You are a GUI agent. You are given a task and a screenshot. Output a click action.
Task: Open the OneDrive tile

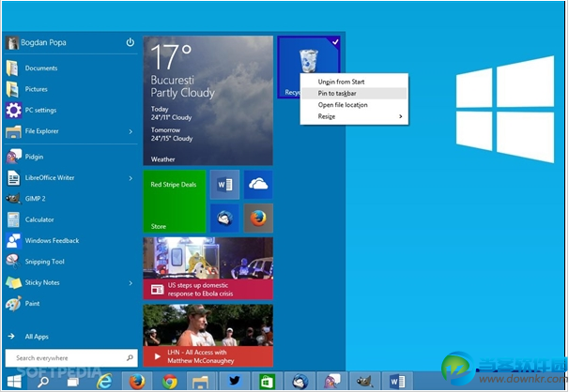pos(258,185)
